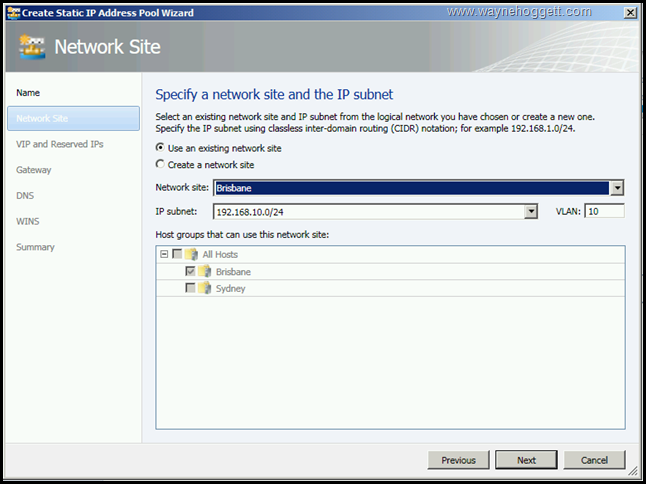The width and height of the screenshot is (646, 484).
Task: Click the Next button
Action: pyautogui.click(x=526, y=460)
